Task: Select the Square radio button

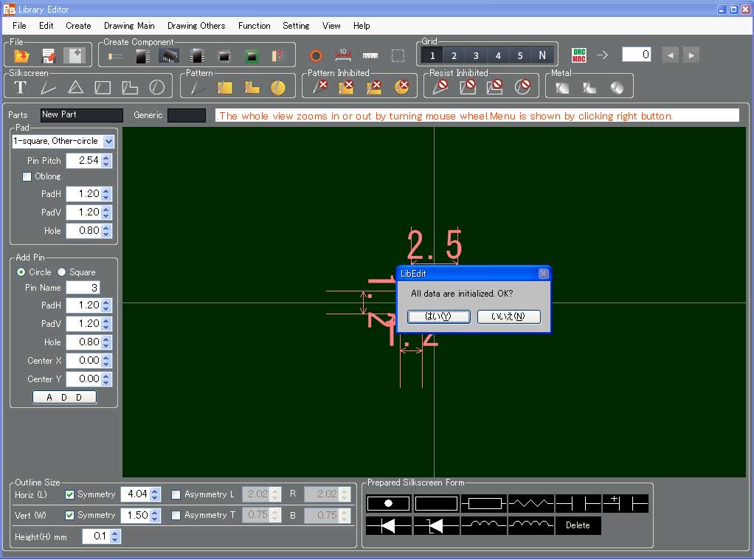Action: pos(62,272)
